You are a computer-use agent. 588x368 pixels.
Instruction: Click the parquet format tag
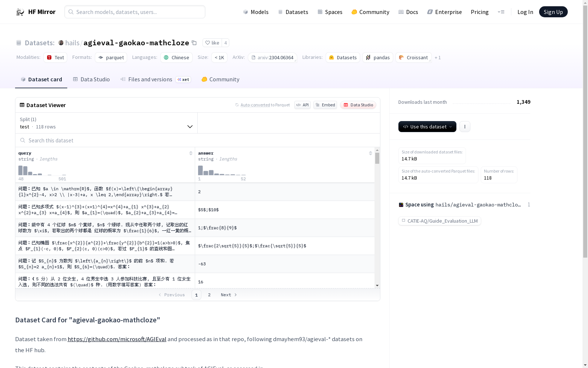point(111,57)
